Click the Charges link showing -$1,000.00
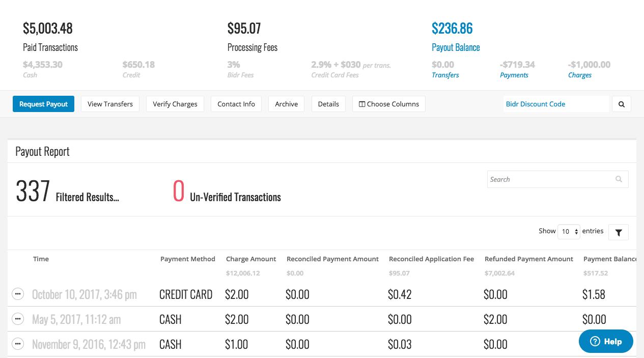The image size is (644, 358). pyautogui.click(x=579, y=74)
